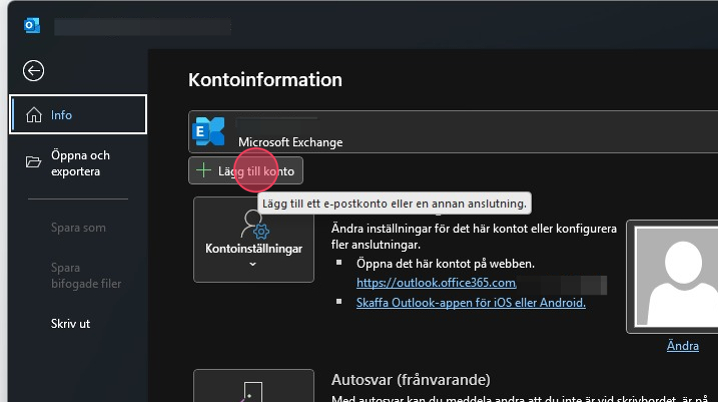
Task: Click the Outlook logo in the title bar
Action: coord(31,25)
